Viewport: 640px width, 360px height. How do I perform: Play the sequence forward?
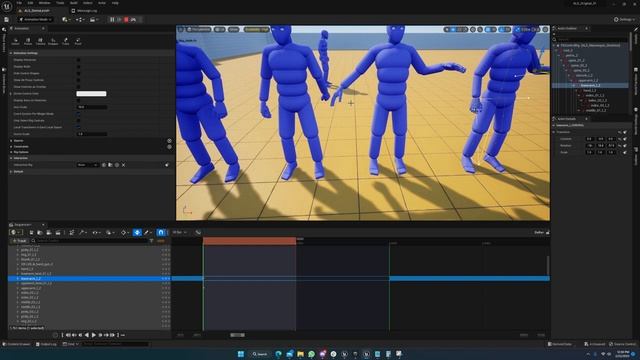click(x=93, y=335)
